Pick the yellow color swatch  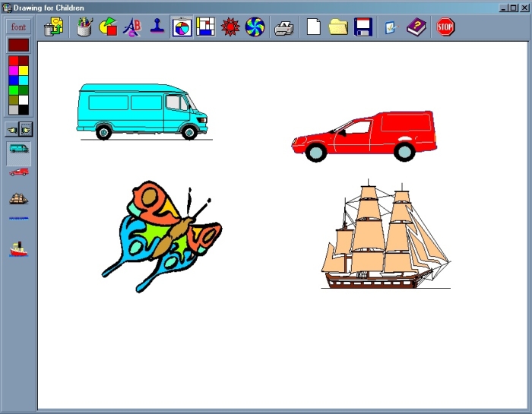24,71
